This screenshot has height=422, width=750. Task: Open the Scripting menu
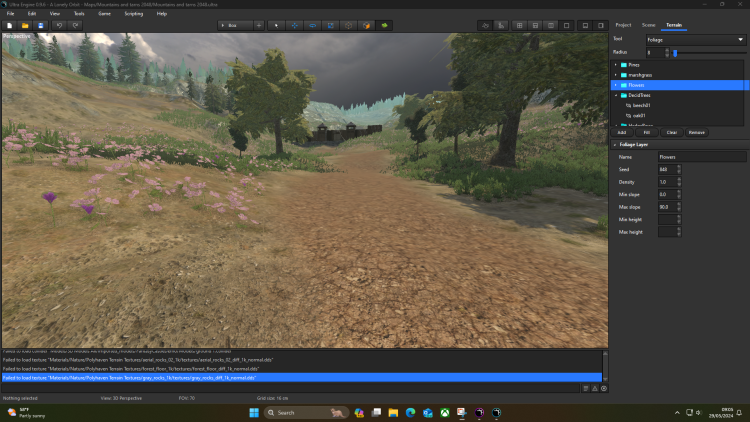click(133, 13)
